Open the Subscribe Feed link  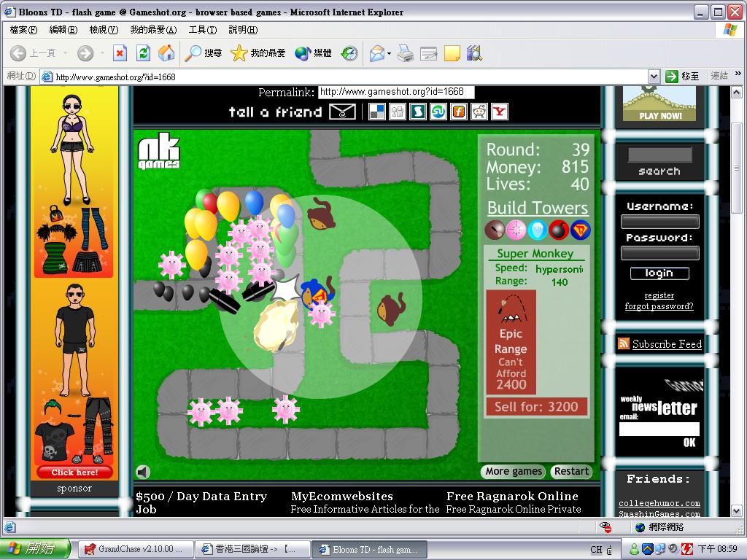(x=667, y=344)
